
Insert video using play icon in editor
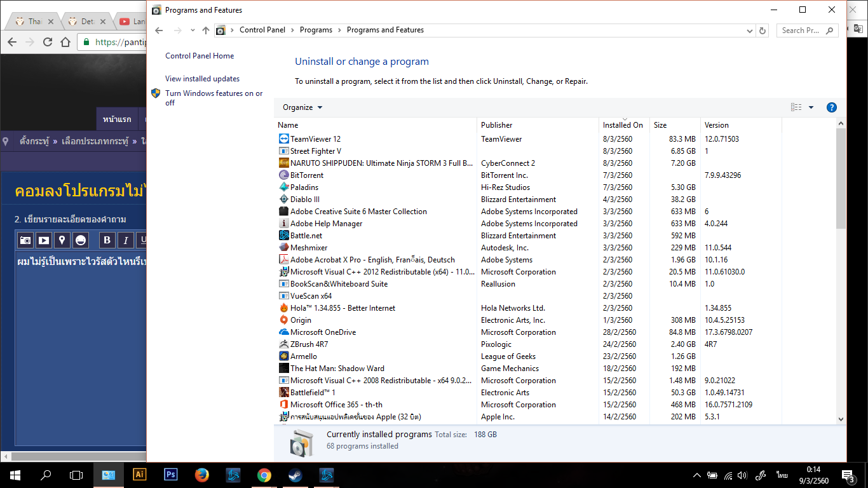point(43,240)
